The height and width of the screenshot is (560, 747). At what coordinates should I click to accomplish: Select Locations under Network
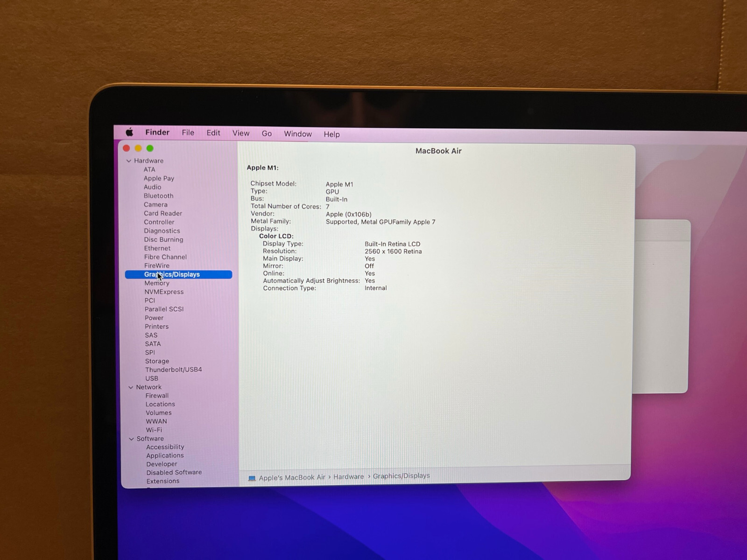[x=160, y=404]
